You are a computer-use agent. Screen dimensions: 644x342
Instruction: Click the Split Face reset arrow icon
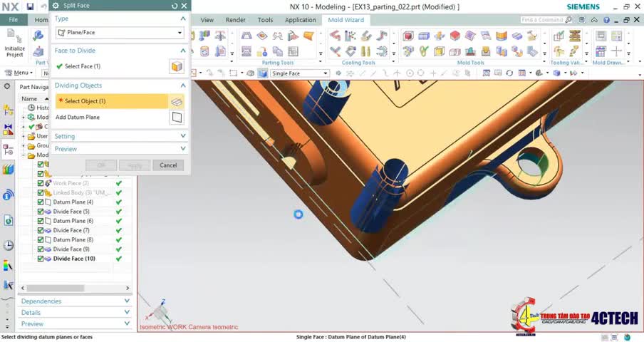(x=174, y=6)
